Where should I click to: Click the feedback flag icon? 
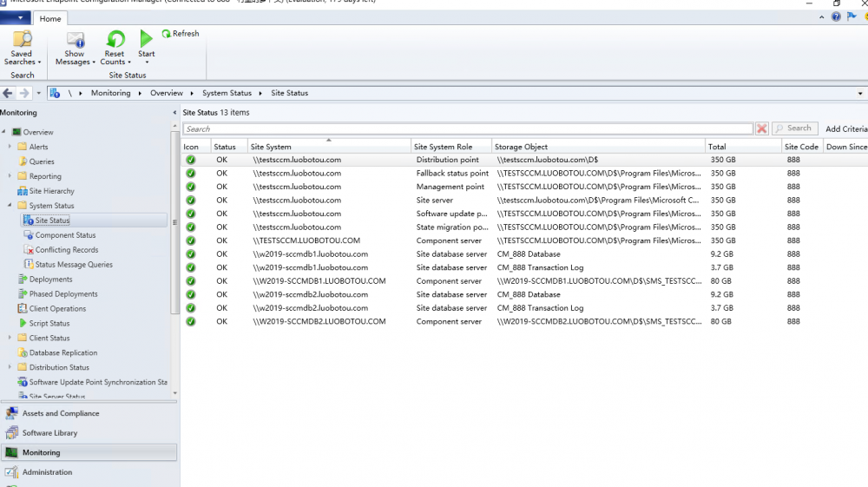(852, 16)
